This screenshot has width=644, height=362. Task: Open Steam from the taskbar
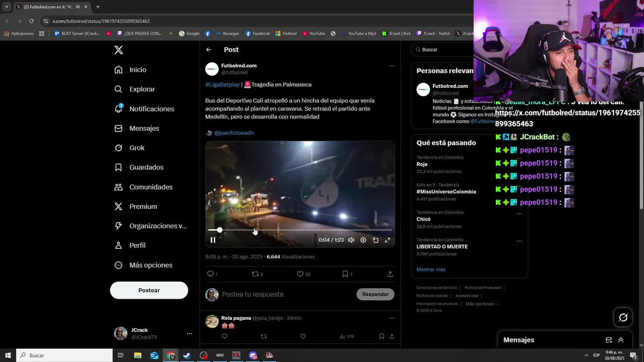coord(187,355)
